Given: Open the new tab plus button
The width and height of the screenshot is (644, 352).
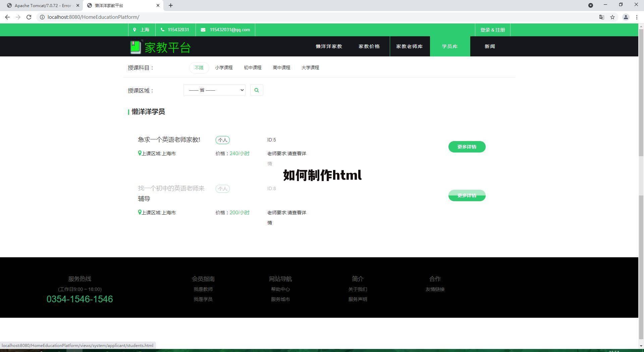Looking at the screenshot, I should 171,5.
